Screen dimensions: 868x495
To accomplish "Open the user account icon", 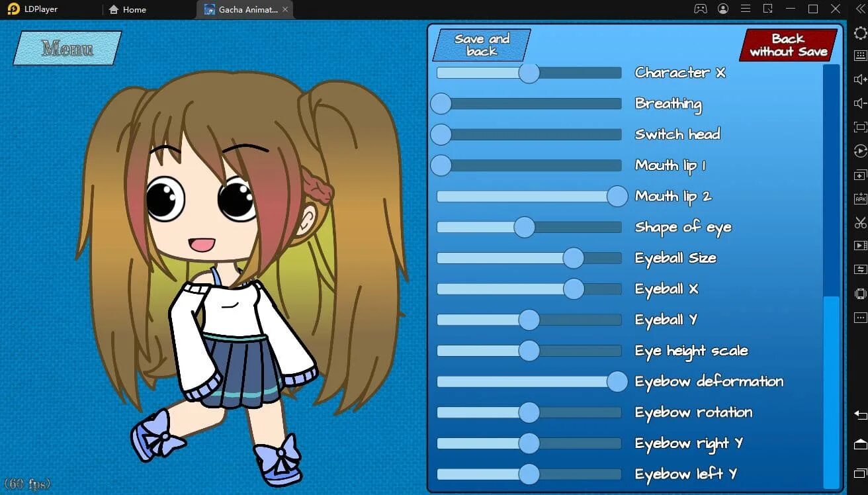I will 723,9.
